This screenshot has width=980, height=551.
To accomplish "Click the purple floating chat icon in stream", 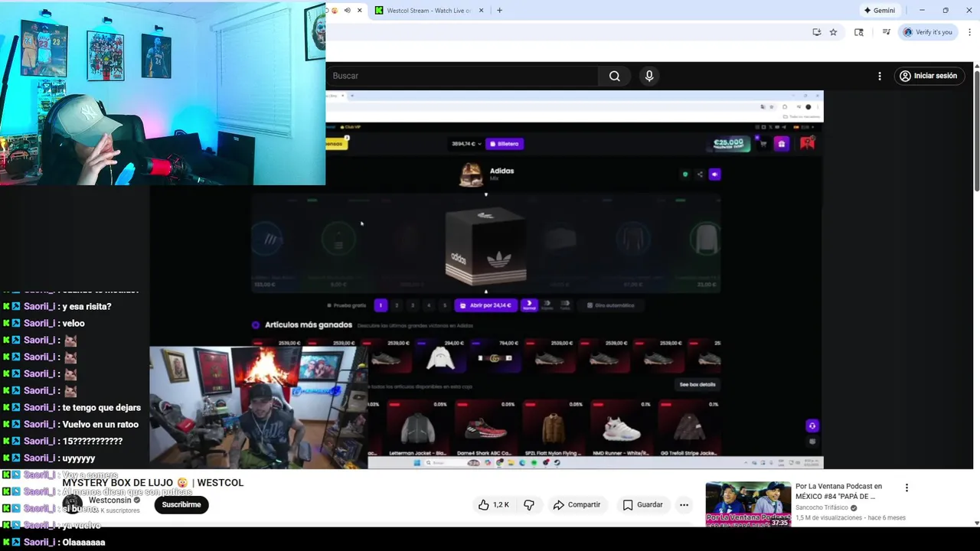I will point(812,425).
